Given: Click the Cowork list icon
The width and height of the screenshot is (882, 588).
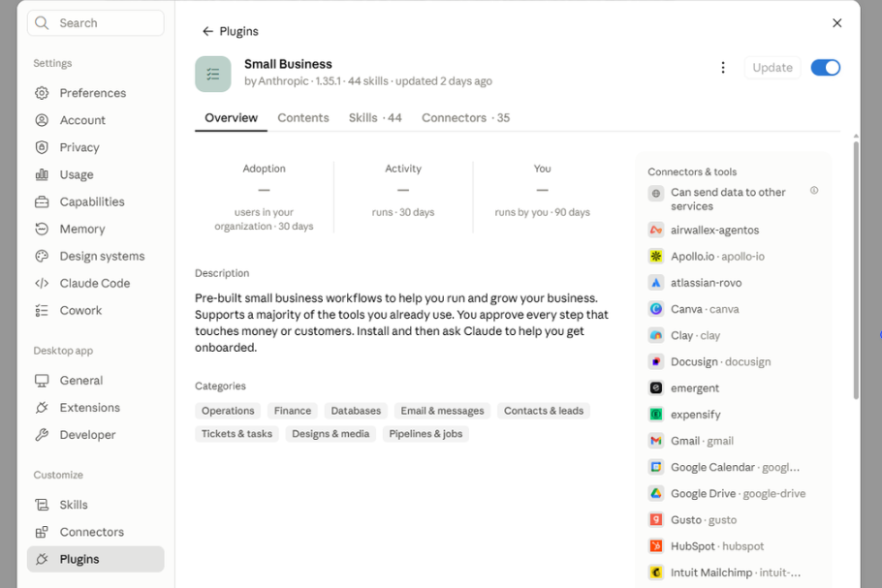Looking at the screenshot, I should coord(42,310).
